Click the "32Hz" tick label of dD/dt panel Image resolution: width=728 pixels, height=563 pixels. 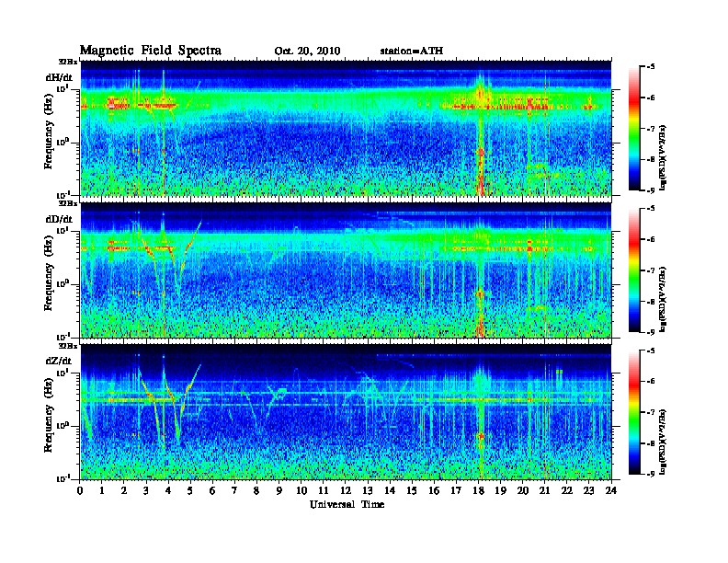[x=67, y=203]
